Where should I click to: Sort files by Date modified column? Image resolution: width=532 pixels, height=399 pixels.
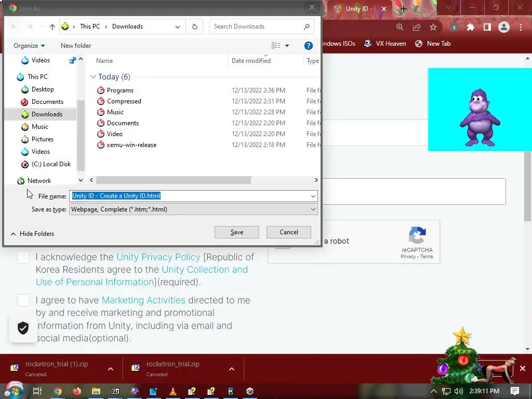(251, 61)
